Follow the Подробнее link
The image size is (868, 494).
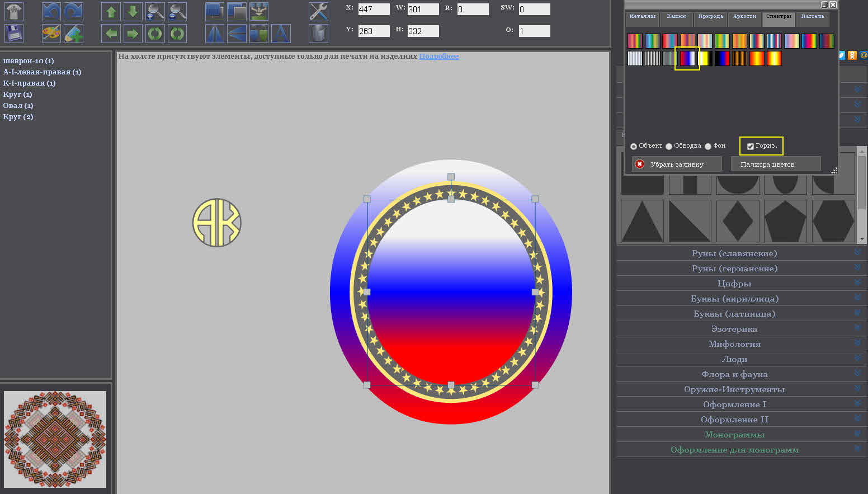tap(439, 57)
